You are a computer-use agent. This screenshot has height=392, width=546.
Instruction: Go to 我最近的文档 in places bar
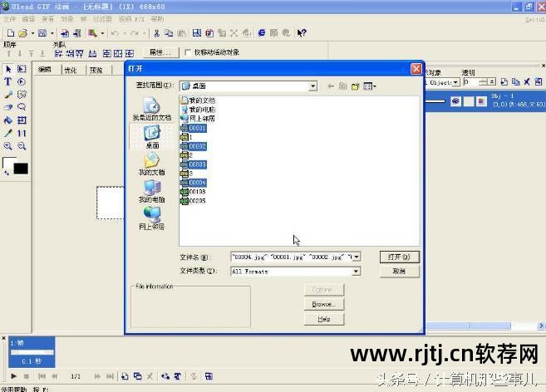[x=152, y=109]
